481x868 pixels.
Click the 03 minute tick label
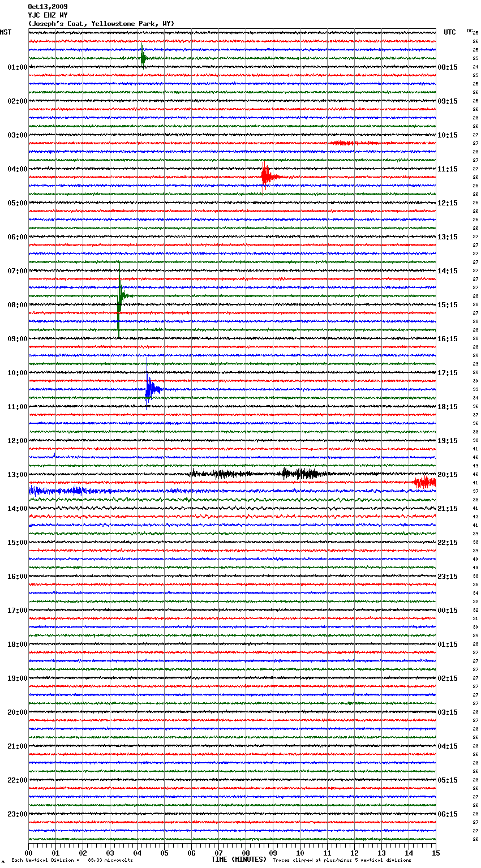click(110, 853)
